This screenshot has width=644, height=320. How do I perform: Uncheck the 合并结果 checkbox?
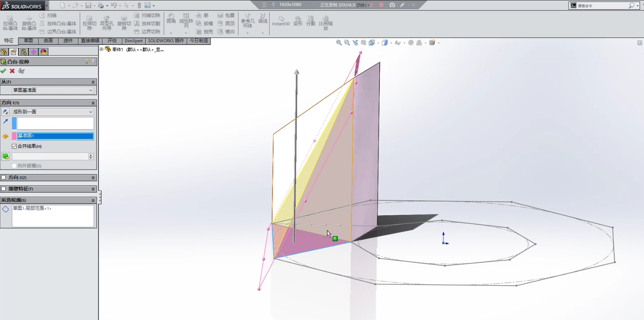[14, 146]
